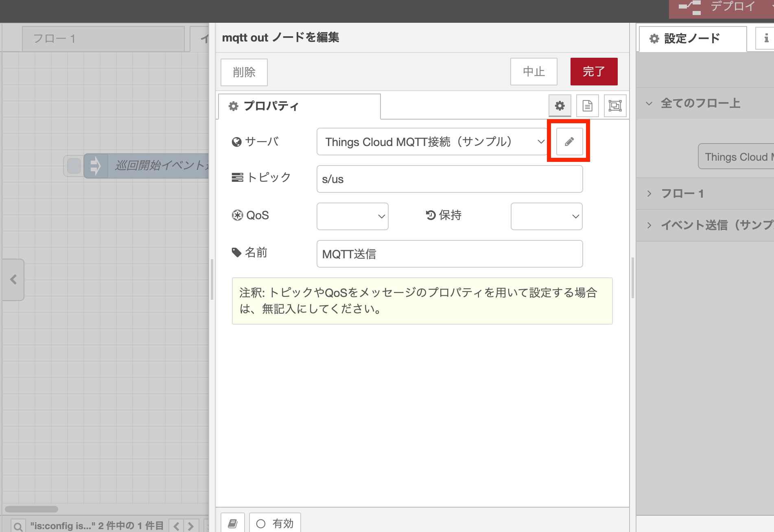The width and height of the screenshot is (774, 532).
Task: Click the horizontal scrollbar of the workspace
Action: (x=31, y=509)
